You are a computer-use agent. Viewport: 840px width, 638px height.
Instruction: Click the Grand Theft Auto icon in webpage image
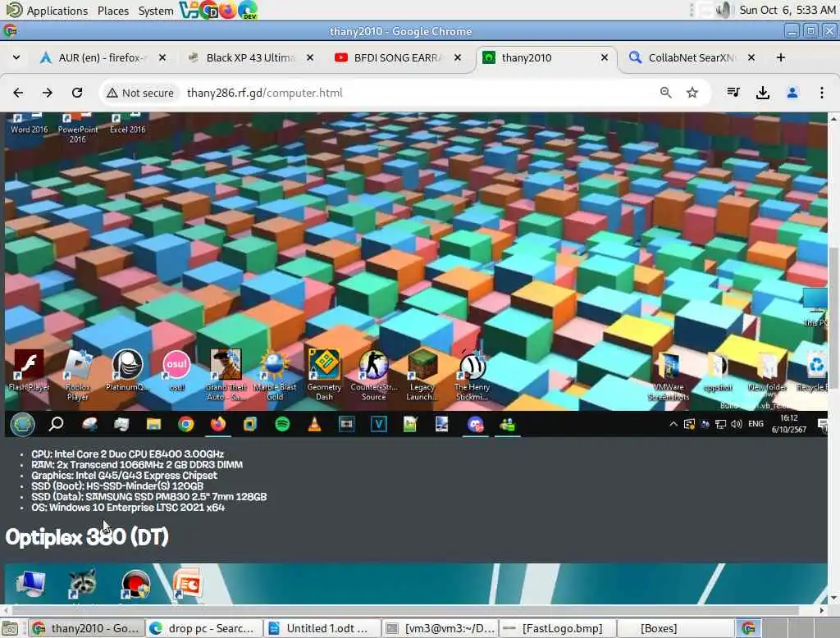click(226, 375)
